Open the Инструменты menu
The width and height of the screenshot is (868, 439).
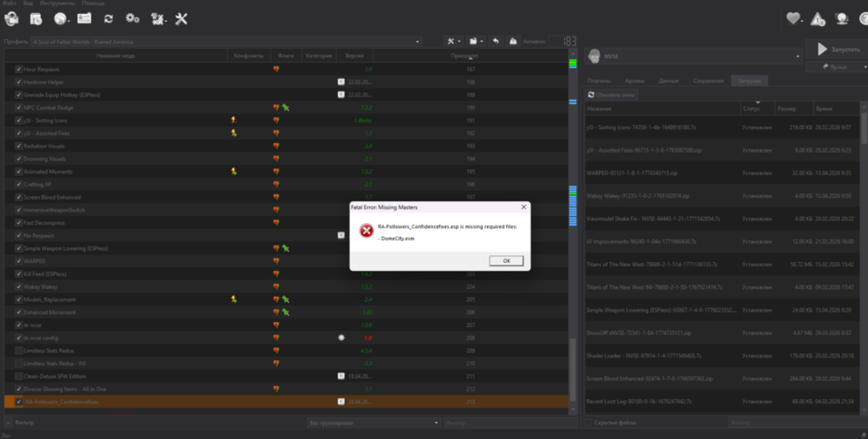coord(57,3)
